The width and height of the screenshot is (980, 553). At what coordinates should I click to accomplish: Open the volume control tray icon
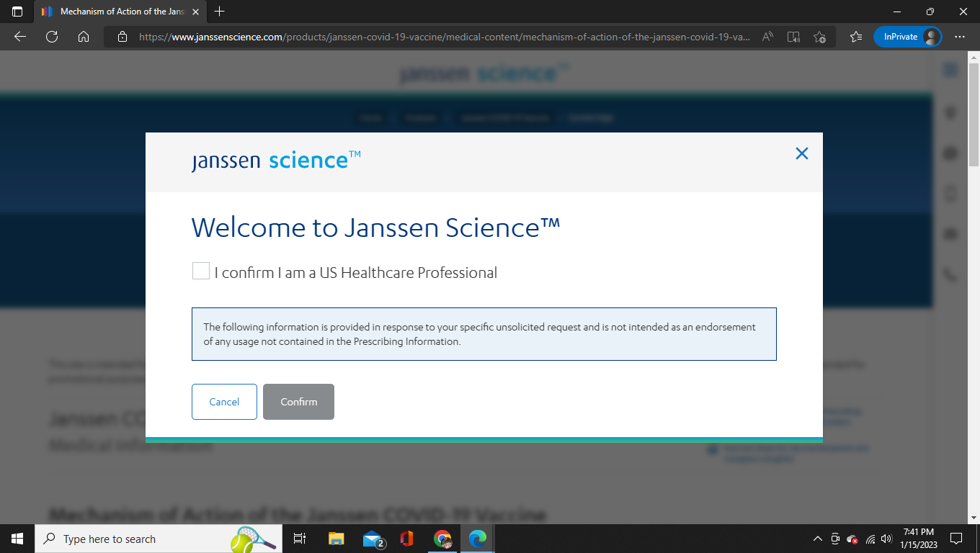pos(886,539)
